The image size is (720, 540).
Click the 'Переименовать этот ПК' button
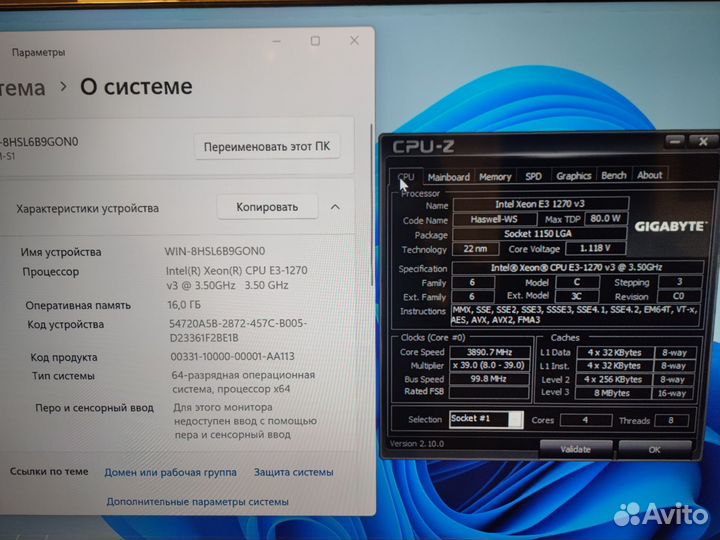[267, 146]
